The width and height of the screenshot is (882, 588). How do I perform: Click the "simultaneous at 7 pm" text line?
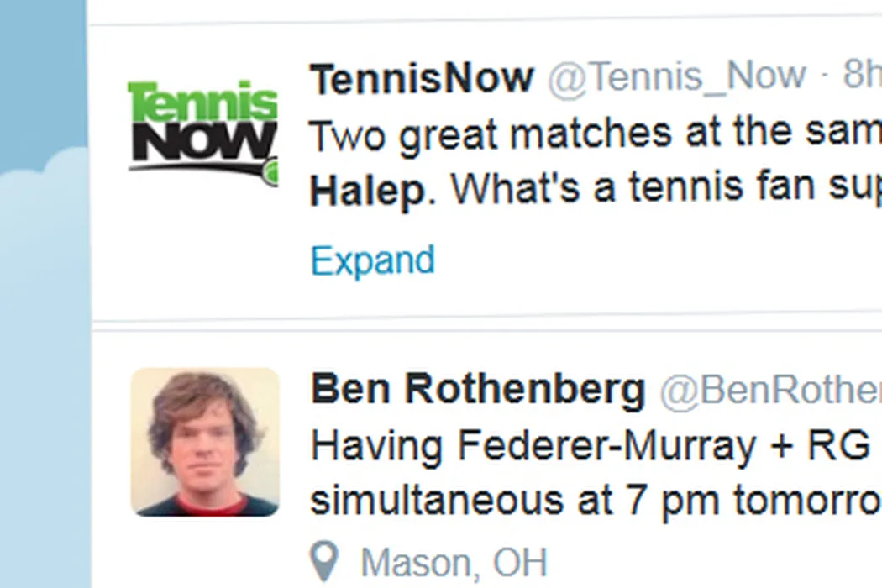(588, 500)
